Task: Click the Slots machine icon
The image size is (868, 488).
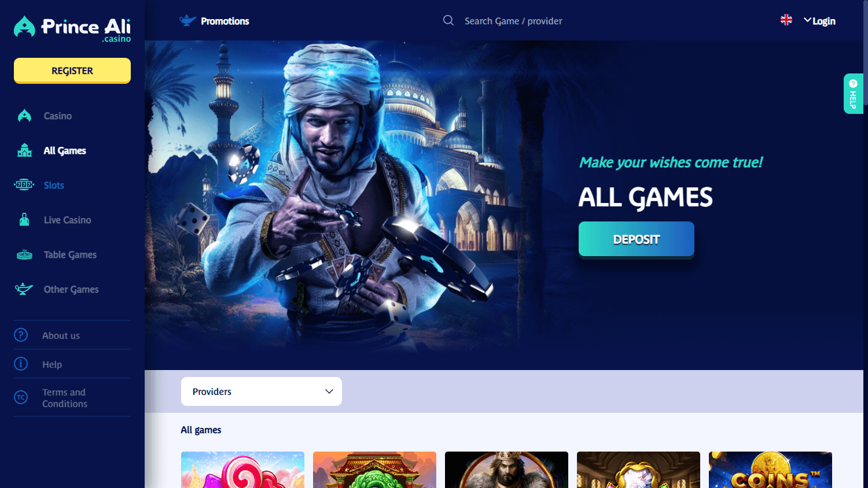Action: (x=24, y=185)
